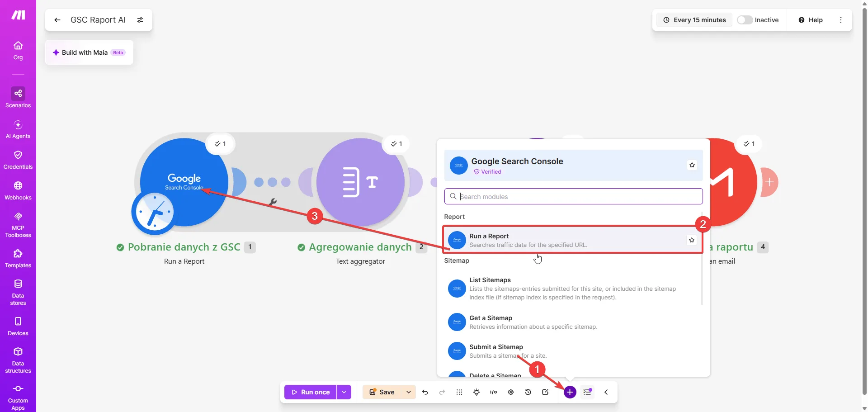
Task: Open Templates in the sidebar
Action: point(18,259)
